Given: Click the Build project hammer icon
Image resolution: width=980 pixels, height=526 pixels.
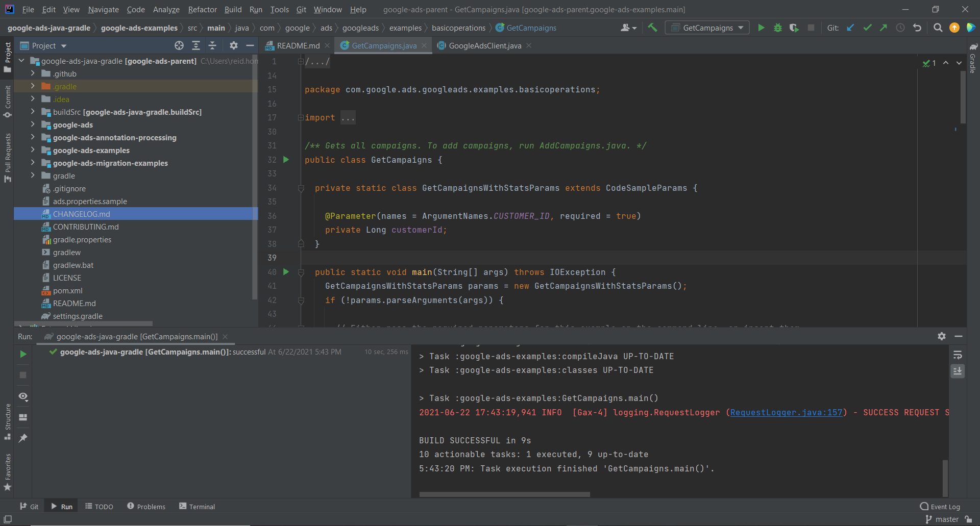Looking at the screenshot, I should pos(652,28).
